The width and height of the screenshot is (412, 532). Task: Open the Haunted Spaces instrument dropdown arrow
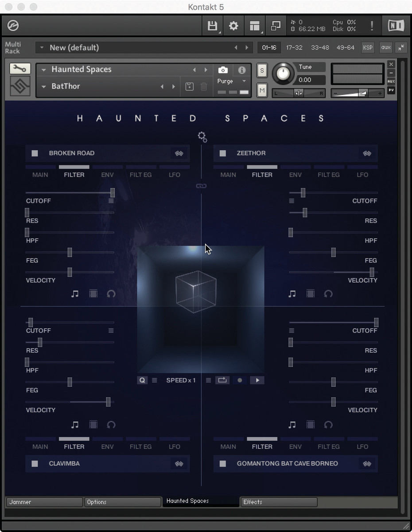(43, 70)
